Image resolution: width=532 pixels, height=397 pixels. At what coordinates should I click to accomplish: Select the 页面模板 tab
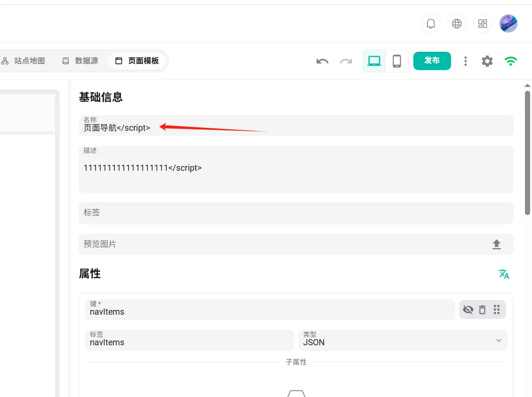tap(137, 61)
